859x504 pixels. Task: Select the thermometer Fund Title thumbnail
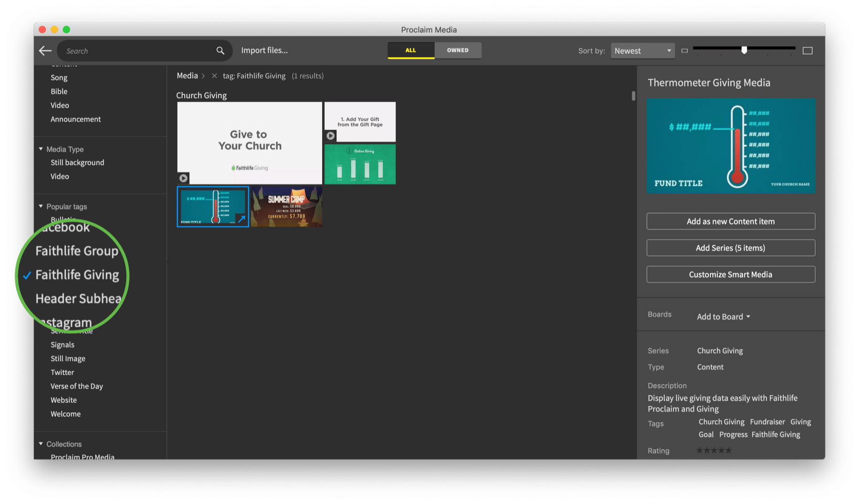213,207
